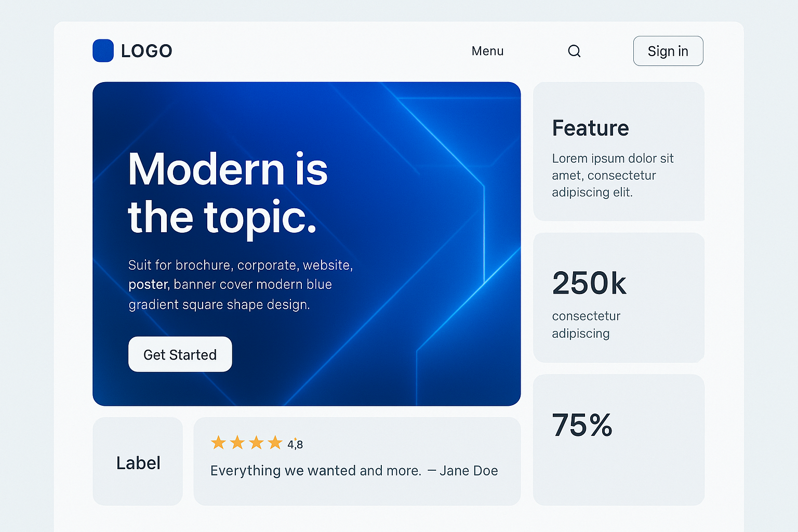Click the blue square logo icon

tap(103, 51)
